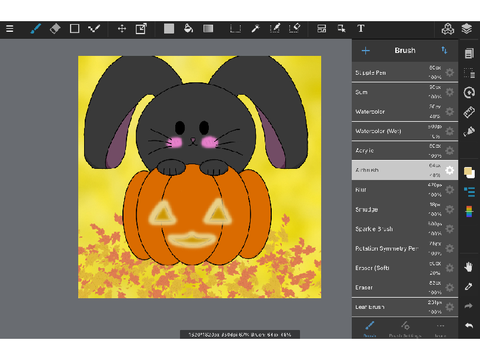The height and width of the screenshot is (360, 480).
Task: Open brush sort order arrows
Action: click(x=444, y=50)
